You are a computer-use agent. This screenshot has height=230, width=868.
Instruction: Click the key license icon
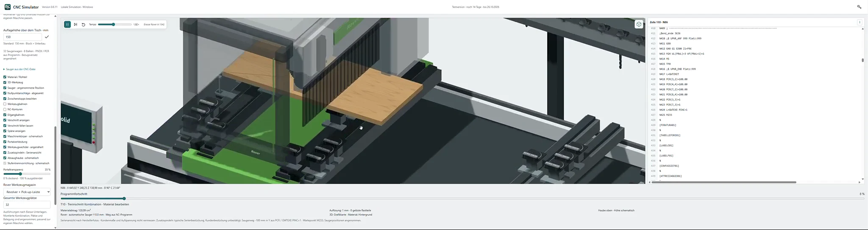point(859,7)
